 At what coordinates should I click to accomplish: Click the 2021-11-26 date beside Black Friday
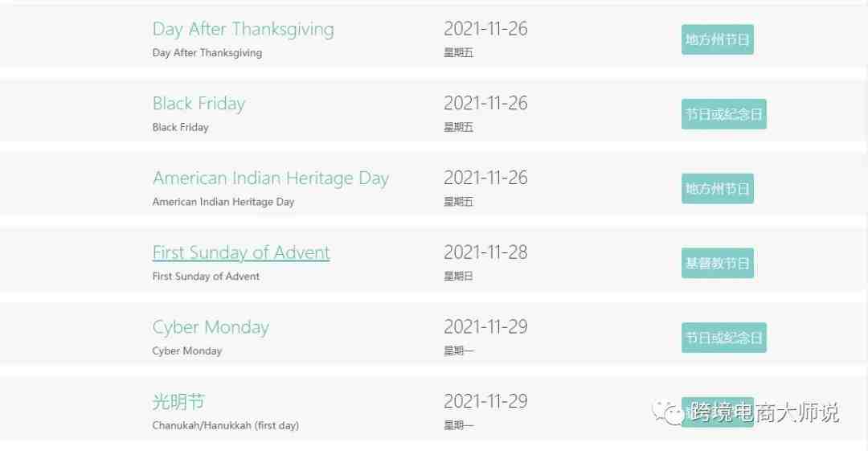click(485, 103)
